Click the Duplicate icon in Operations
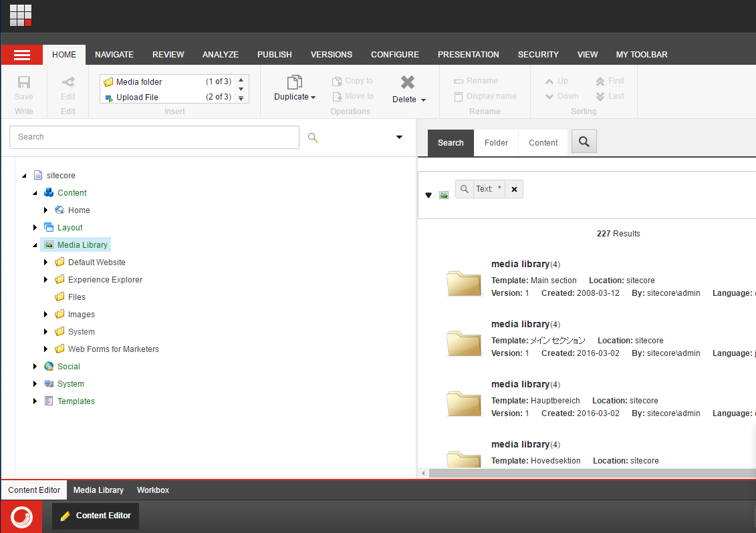This screenshot has width=756, height=533. (x=294, y=82)
